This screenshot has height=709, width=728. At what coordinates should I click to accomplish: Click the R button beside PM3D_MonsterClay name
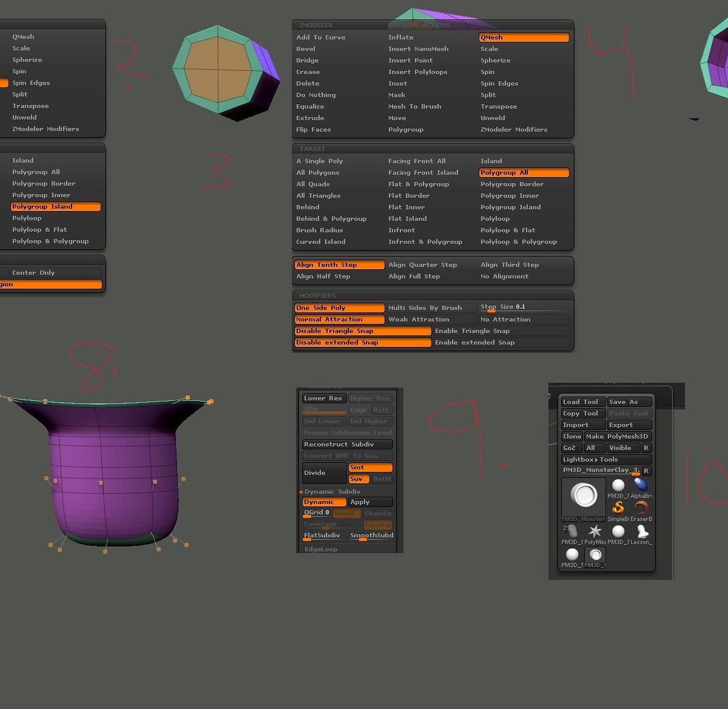point(646,471)
